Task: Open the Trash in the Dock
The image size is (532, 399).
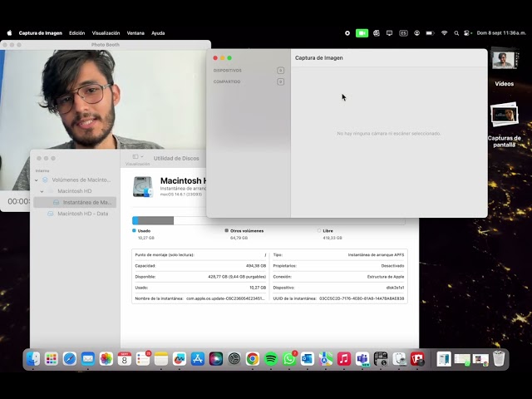Action: tap(499, 359)
